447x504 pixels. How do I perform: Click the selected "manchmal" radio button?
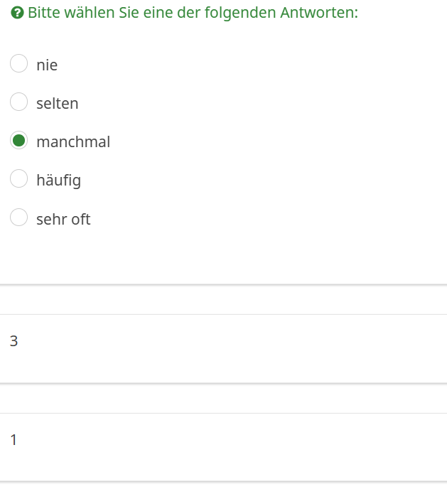pyautogui.click(x=18, y=141)
